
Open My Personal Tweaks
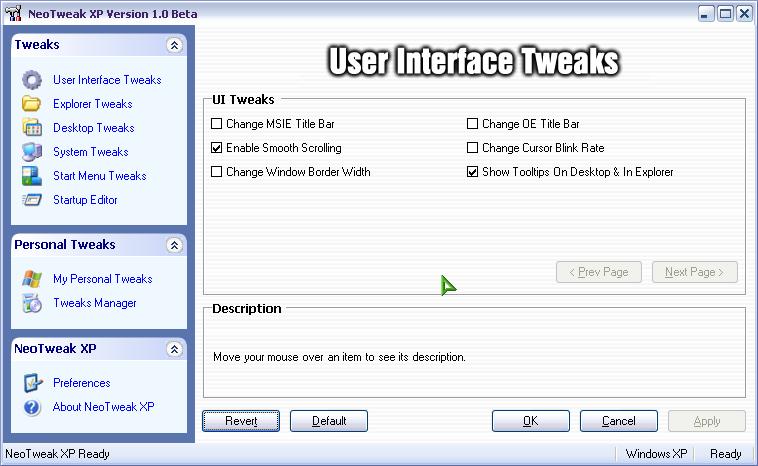(x=102, y=279)
